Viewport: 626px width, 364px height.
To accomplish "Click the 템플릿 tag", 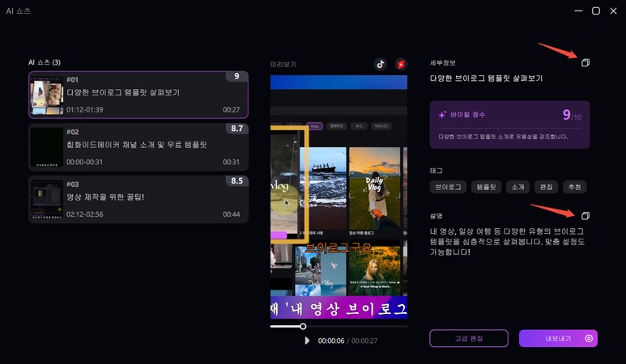I will pyautogui.click(x=486, y=187).
